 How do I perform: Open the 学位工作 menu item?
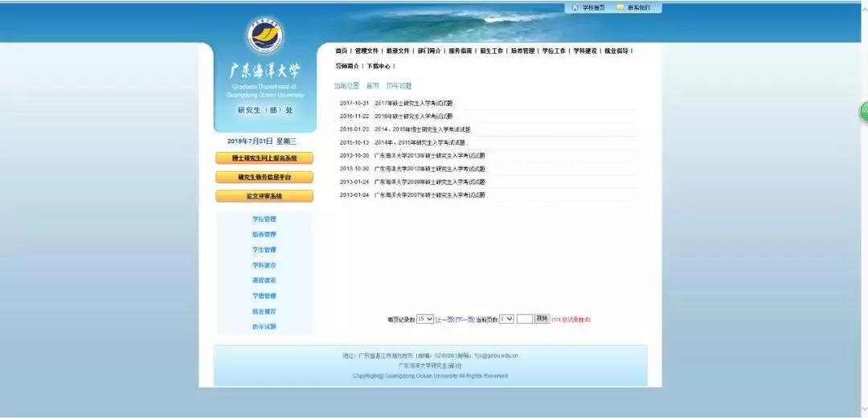[554, 51]
